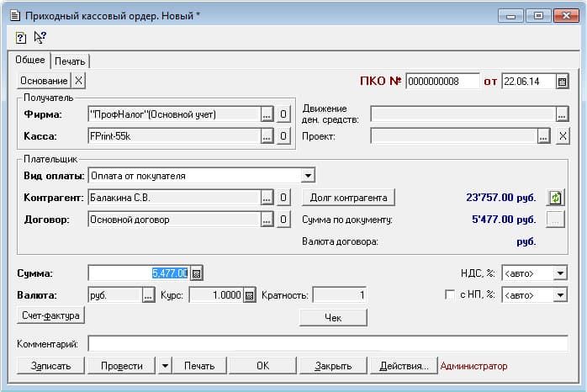Screen dimensions: 587x392
Task: Open Фирма record with O button
Action: 283,114
